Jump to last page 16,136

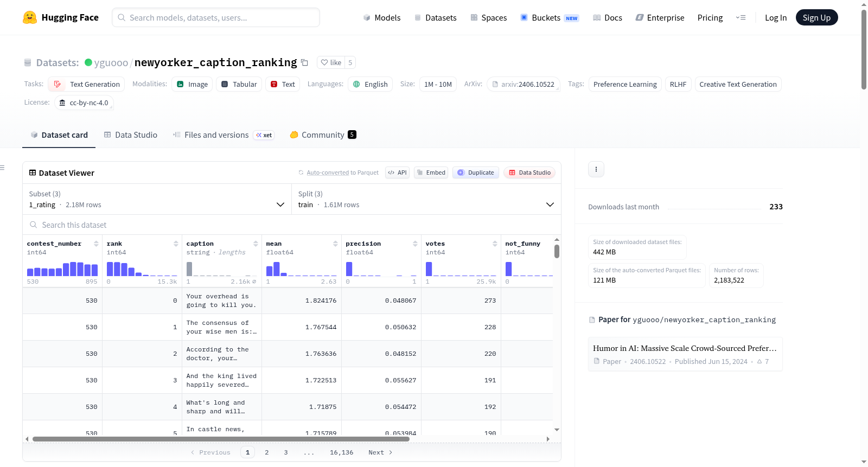click(342, 452)
